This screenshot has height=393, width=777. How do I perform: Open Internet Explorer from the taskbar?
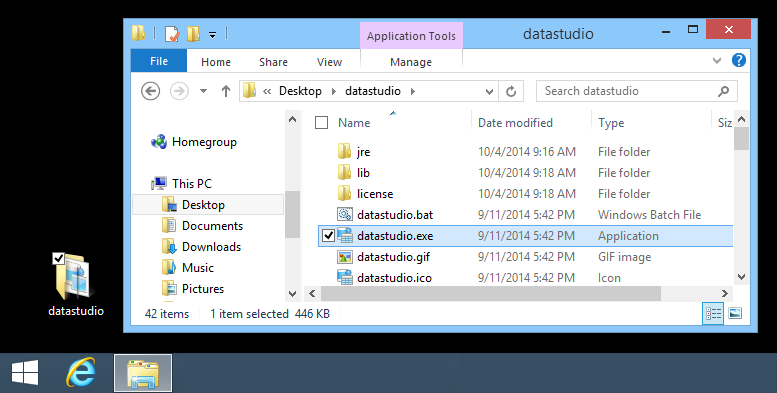(81, 373)
